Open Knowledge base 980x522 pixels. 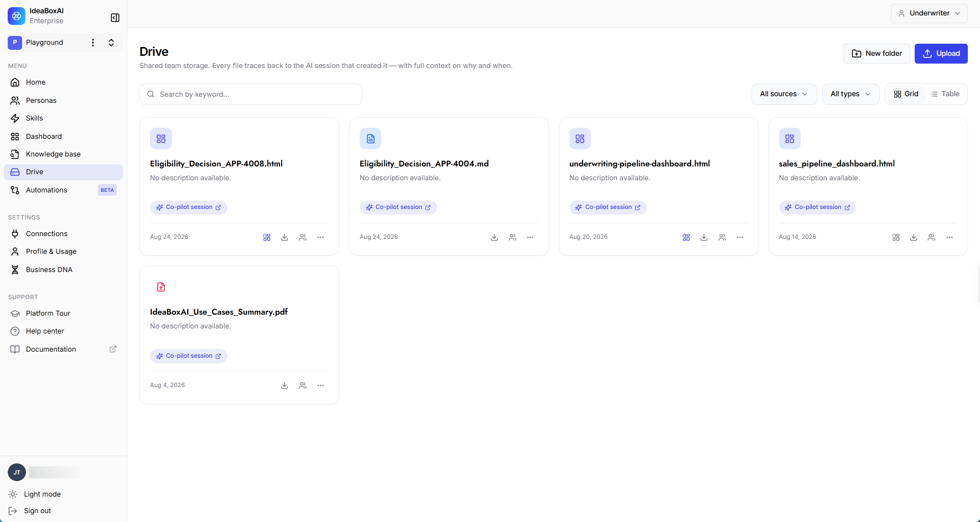point(63,154)
